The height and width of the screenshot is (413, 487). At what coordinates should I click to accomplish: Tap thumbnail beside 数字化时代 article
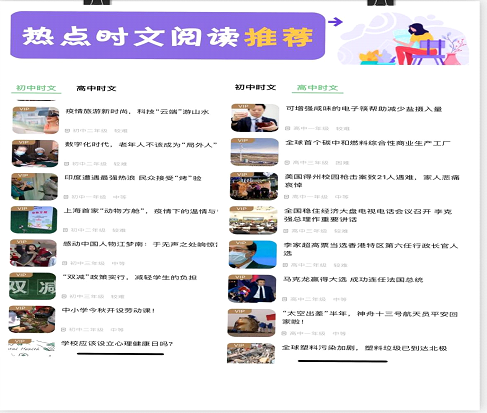[x=35, y=153]
